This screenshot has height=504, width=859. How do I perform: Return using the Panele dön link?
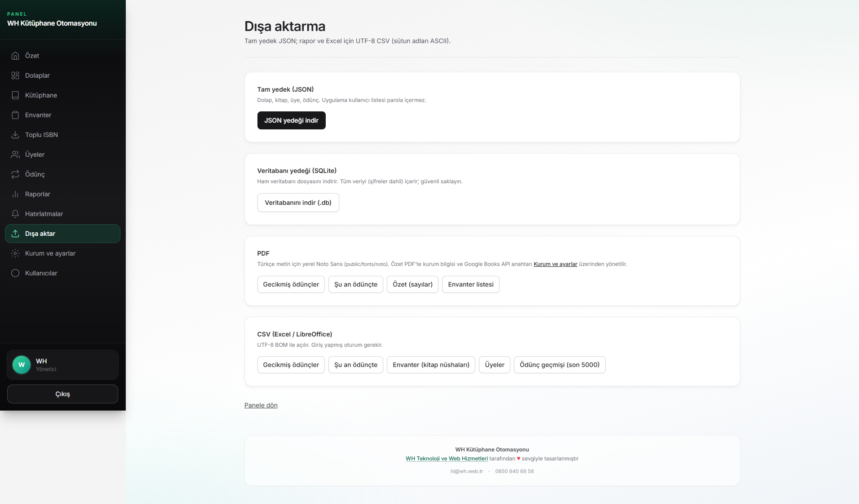261,405
